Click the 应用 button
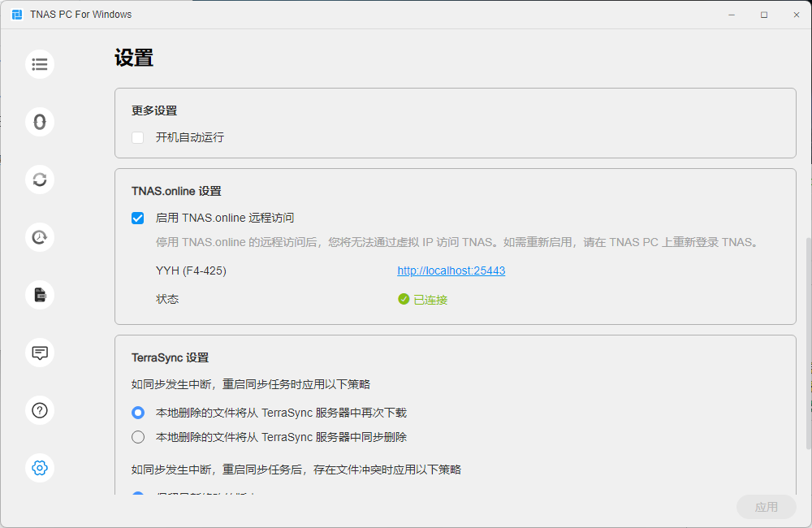812x528 pixels. point(767,507)
